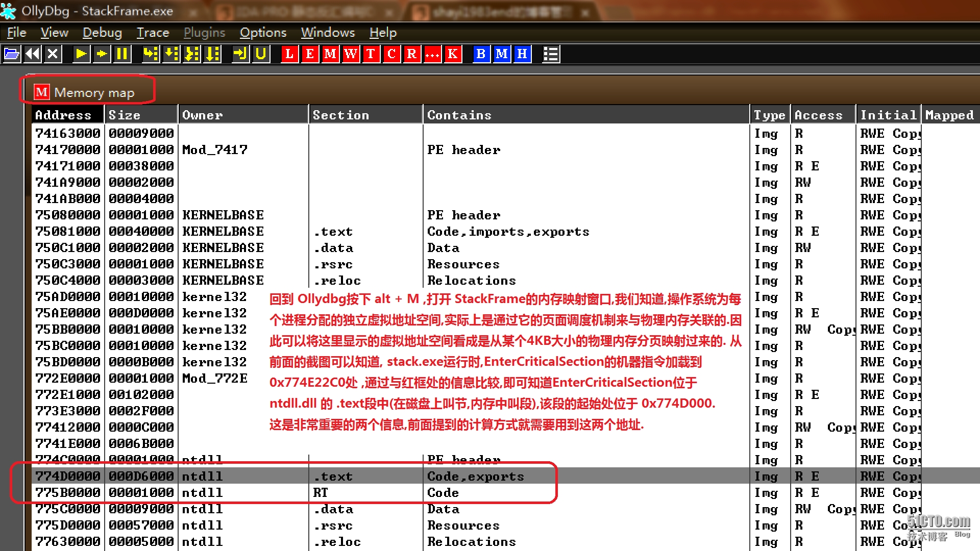
Task: Click the Restart program rewind icon
Action: [33, 54]
